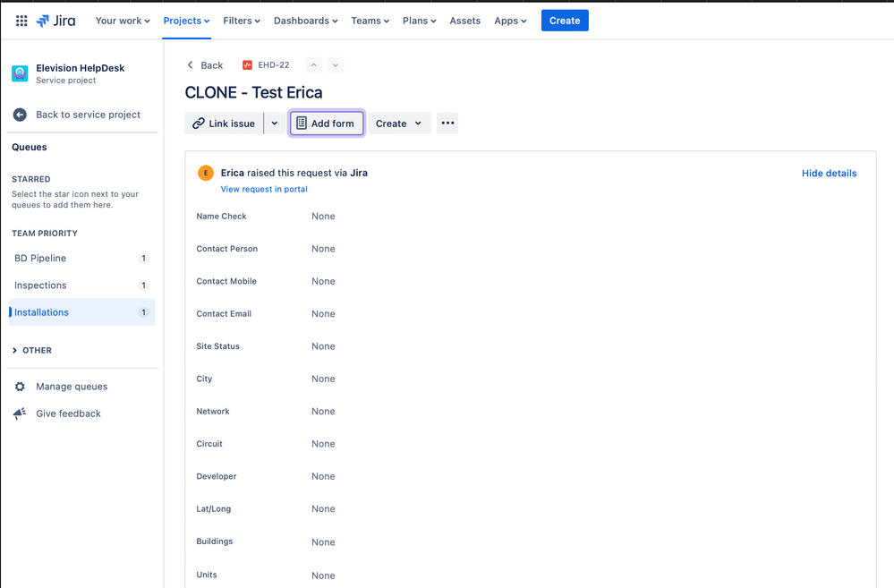This screenshot has height=588, width=894.
Task: Click the EHD-22 request type icon
Action: 248,65
